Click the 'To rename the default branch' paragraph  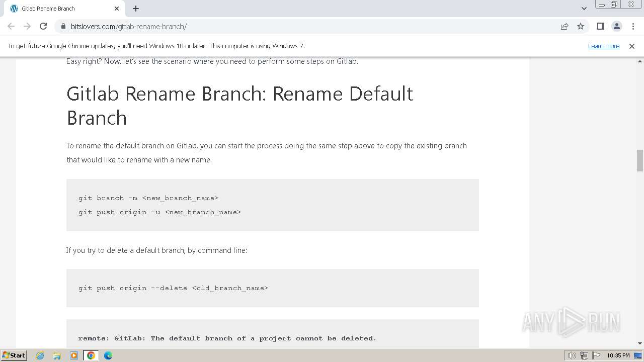[x=267, y=153]
